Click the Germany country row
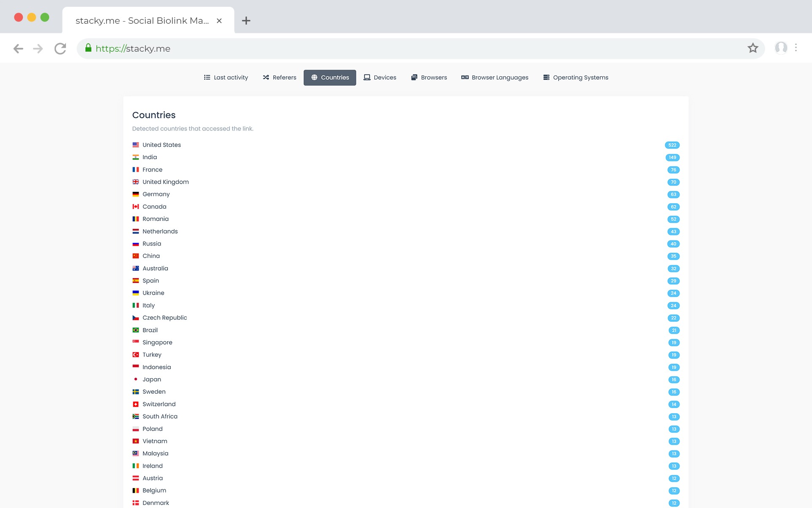This screenshot has width=812, height=508. tap(156, 194)
